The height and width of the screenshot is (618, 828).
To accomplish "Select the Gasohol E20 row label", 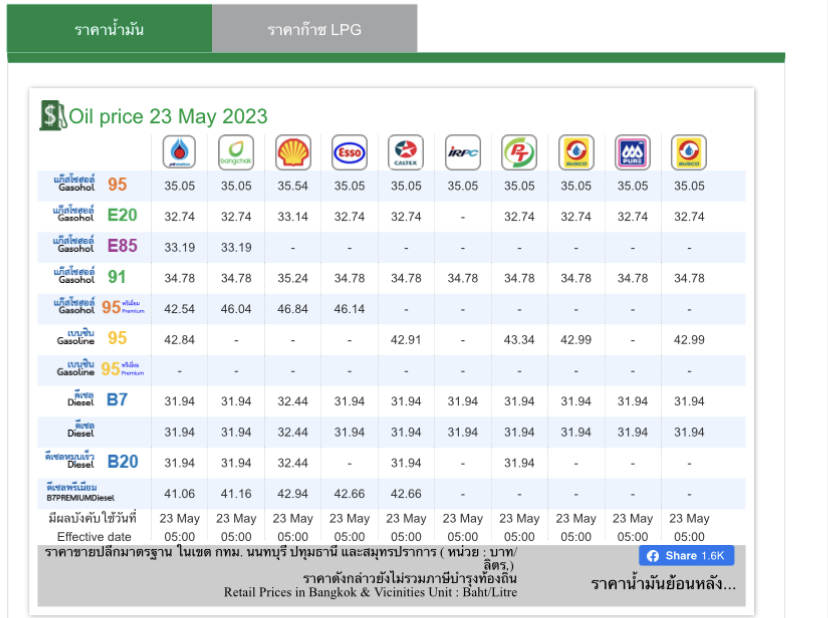I will pyautogui.click(x=95, y=214).
